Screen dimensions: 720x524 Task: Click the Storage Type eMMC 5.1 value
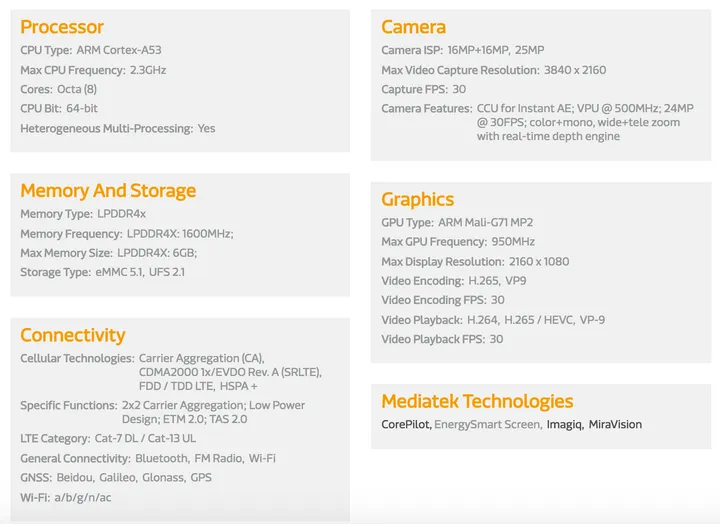pyautogui.click(x=116, y=272)
